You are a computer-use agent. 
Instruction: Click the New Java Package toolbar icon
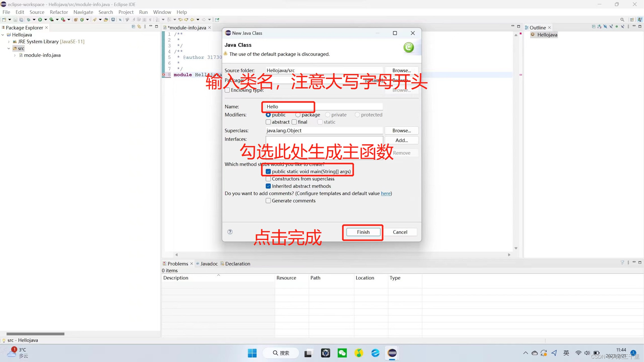[x=76, y=20]
